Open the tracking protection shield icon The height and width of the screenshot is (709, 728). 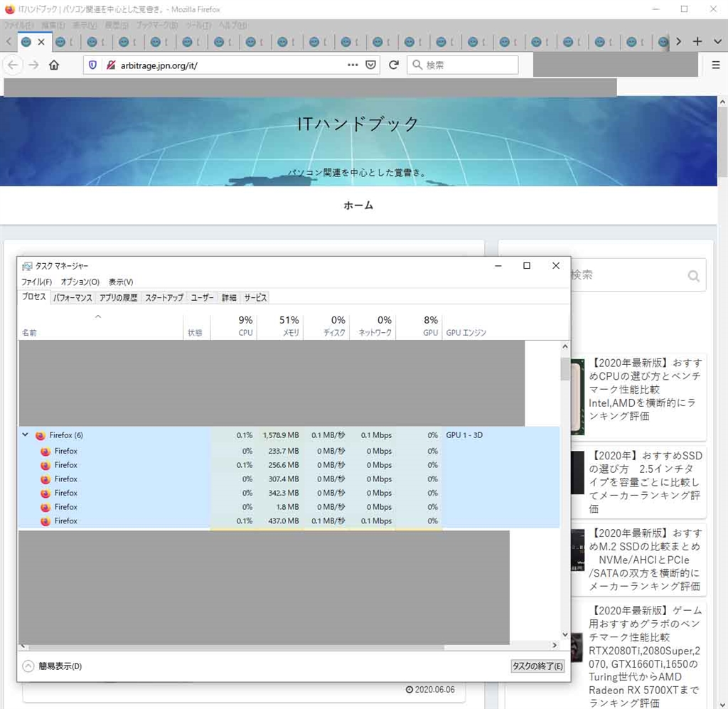click(x=92, y=65)
